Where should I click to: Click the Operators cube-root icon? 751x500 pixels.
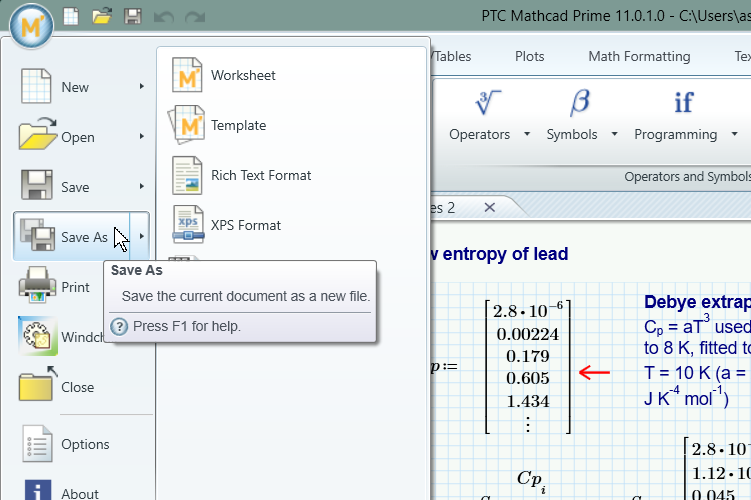[x=488, y=103]
